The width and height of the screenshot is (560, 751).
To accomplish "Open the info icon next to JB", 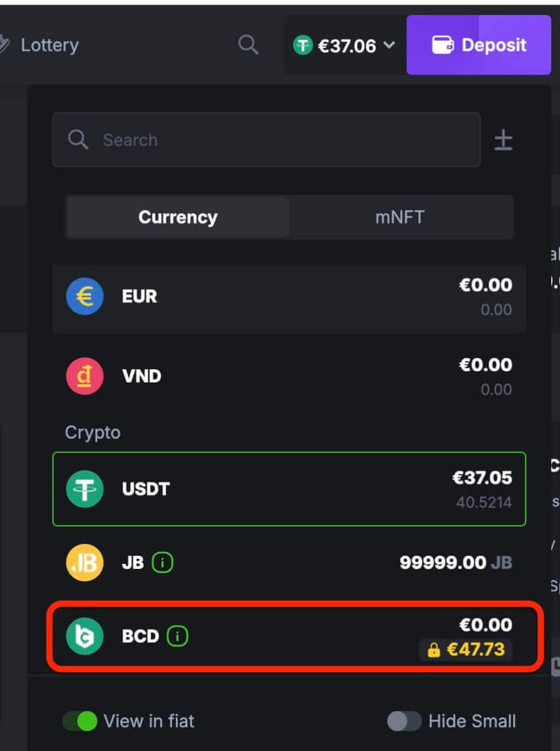I will (x=162, y=563).
